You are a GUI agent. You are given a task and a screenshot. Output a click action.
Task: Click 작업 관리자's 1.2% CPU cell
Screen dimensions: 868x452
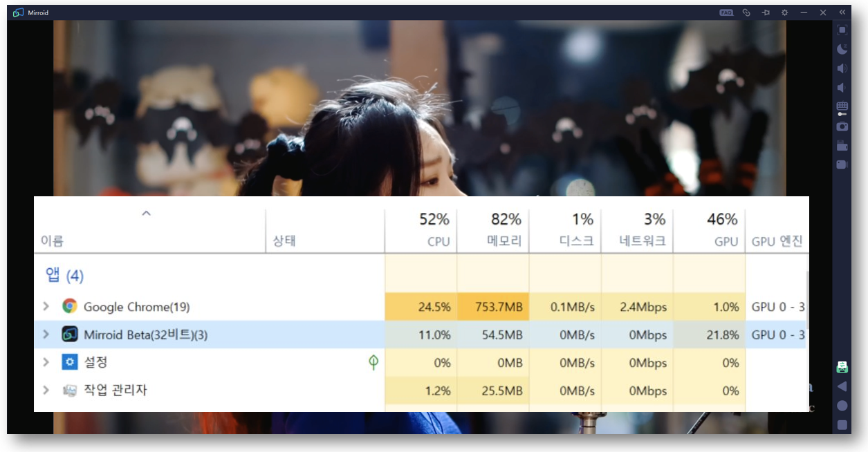[421, 390]
